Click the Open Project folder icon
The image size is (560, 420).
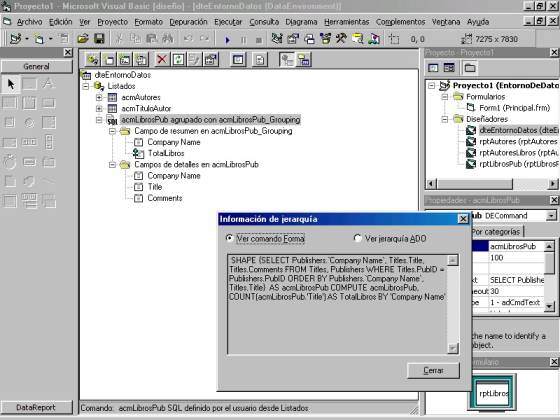(x=83, y=39)
